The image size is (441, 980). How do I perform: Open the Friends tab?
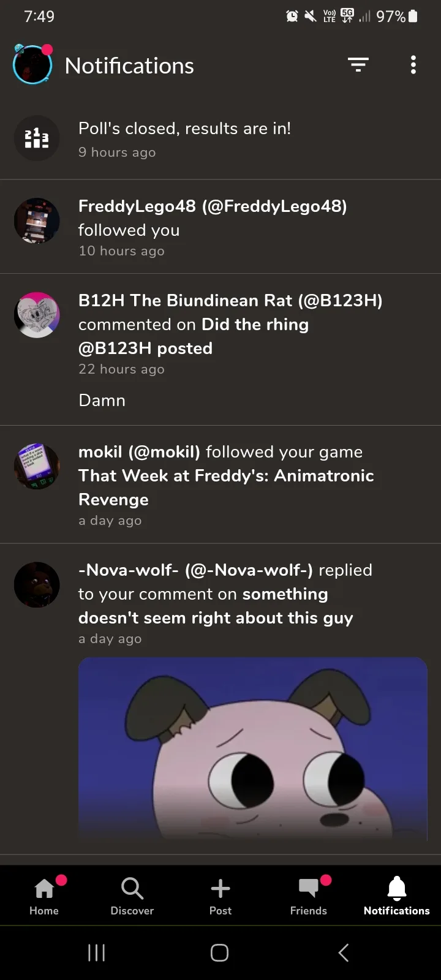tap(309, 895)
